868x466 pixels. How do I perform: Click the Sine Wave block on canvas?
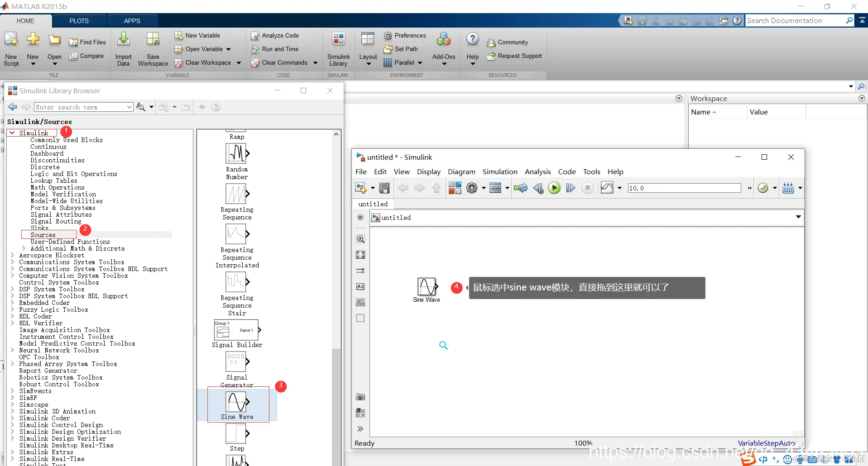[427, 290]
